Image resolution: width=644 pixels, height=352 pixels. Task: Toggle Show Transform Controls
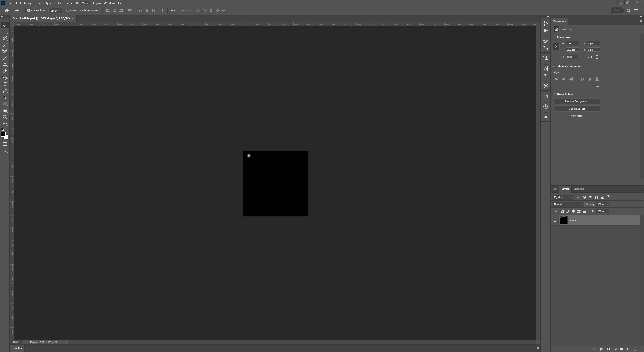[67, 10]
